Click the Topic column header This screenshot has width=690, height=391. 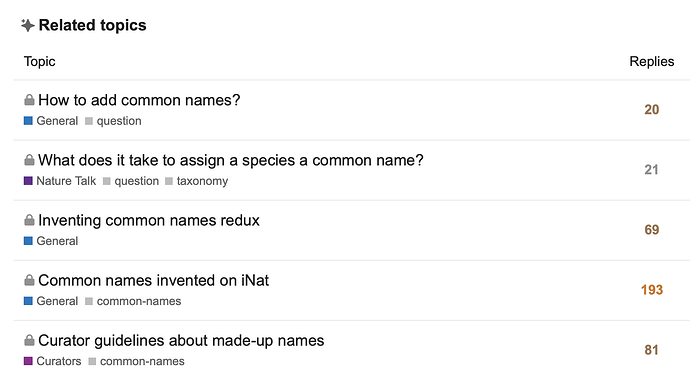[x=40, y=62]
